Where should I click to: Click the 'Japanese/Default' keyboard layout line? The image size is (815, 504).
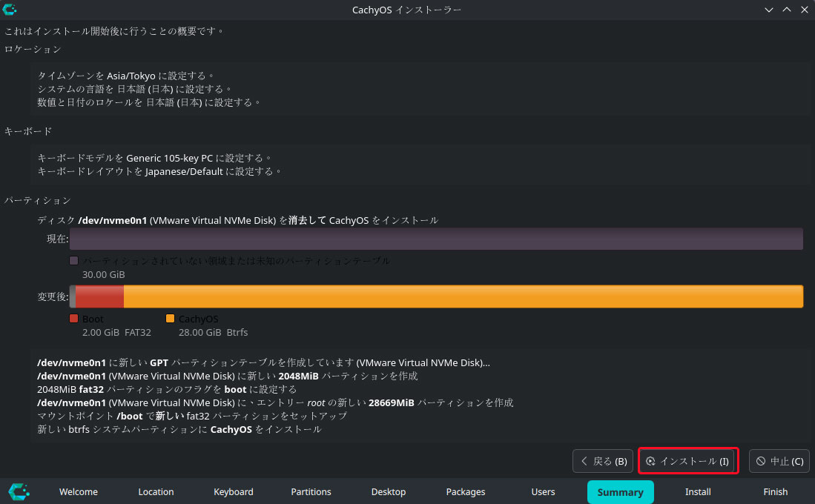pos(160,171)
